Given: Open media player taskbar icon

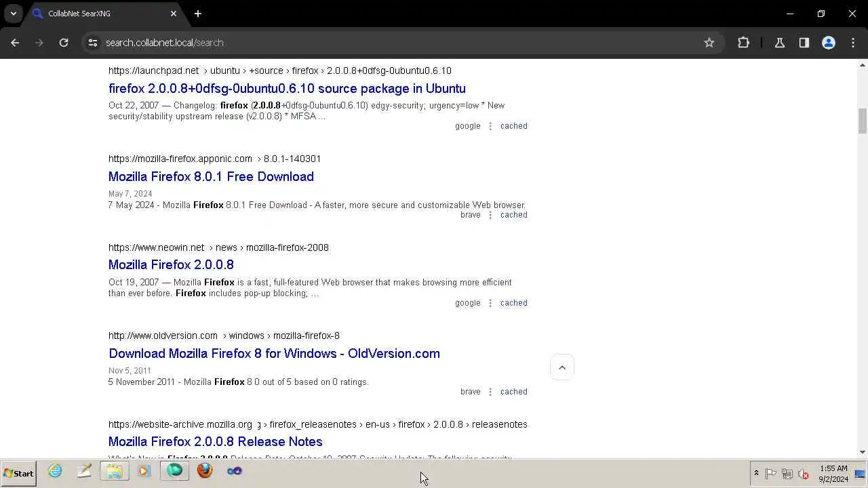Looking at the screenshot, I should pos(144,471).
